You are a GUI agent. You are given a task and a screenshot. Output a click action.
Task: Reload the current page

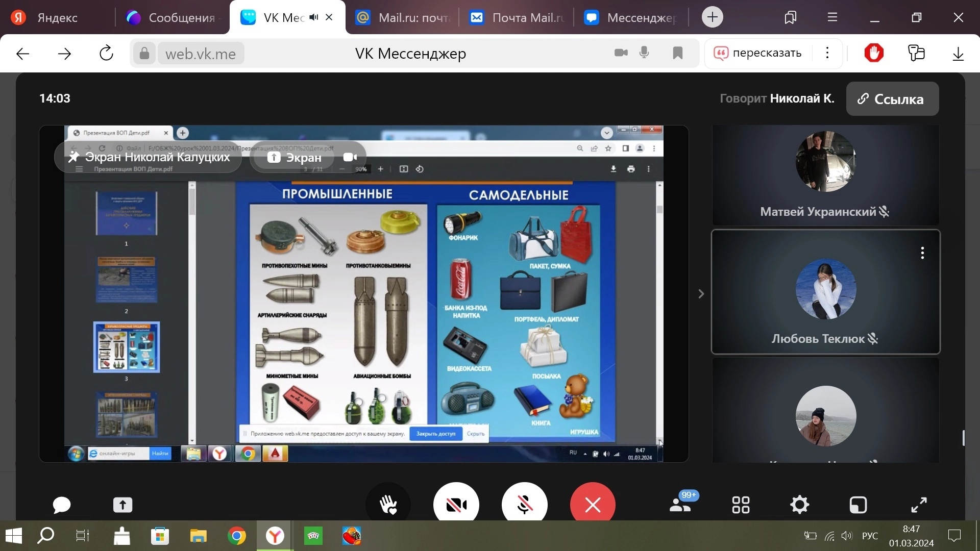click(106, 53)
